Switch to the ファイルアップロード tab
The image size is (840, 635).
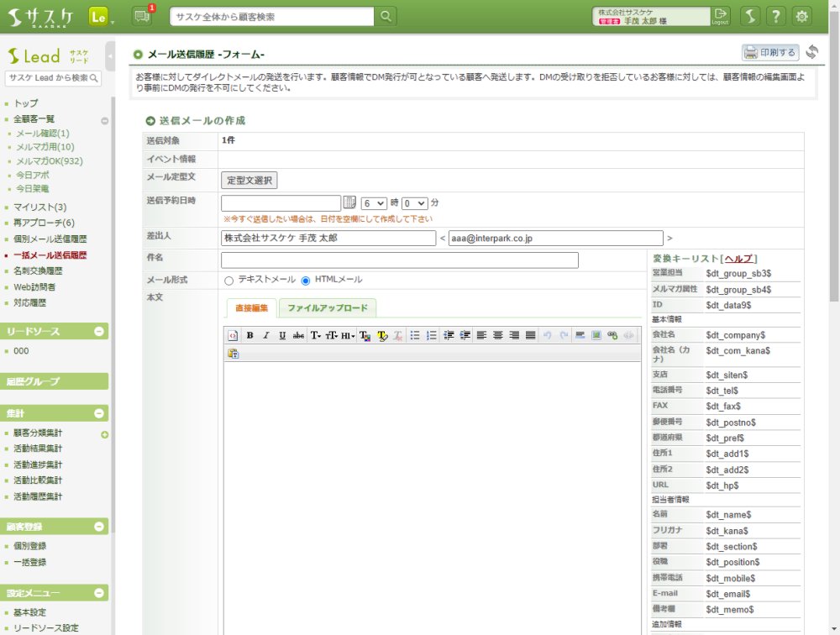click(x=328, y=308)
